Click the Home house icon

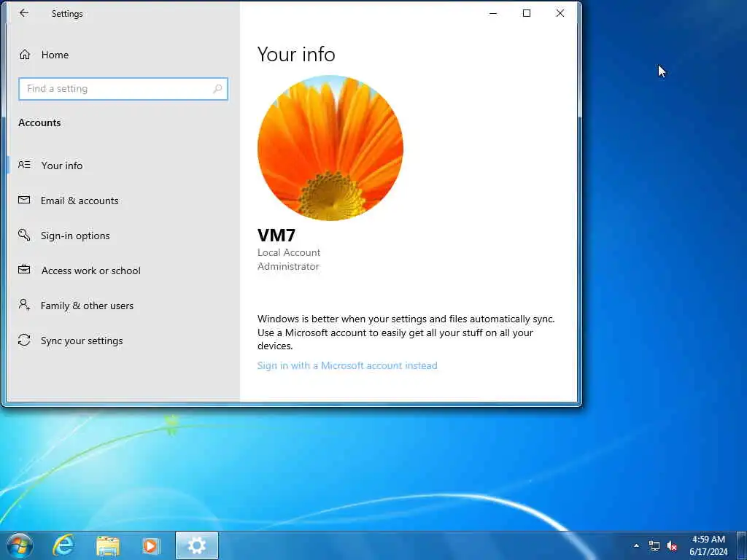(25, 55)
